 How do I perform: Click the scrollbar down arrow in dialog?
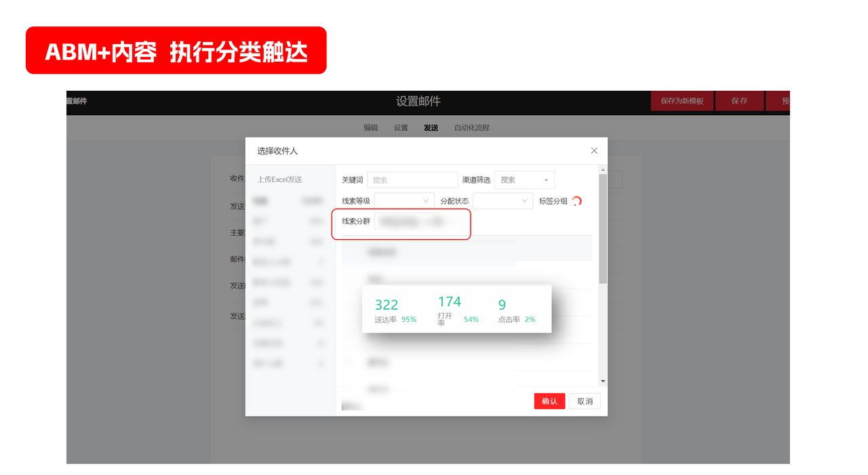coord(603,381)
